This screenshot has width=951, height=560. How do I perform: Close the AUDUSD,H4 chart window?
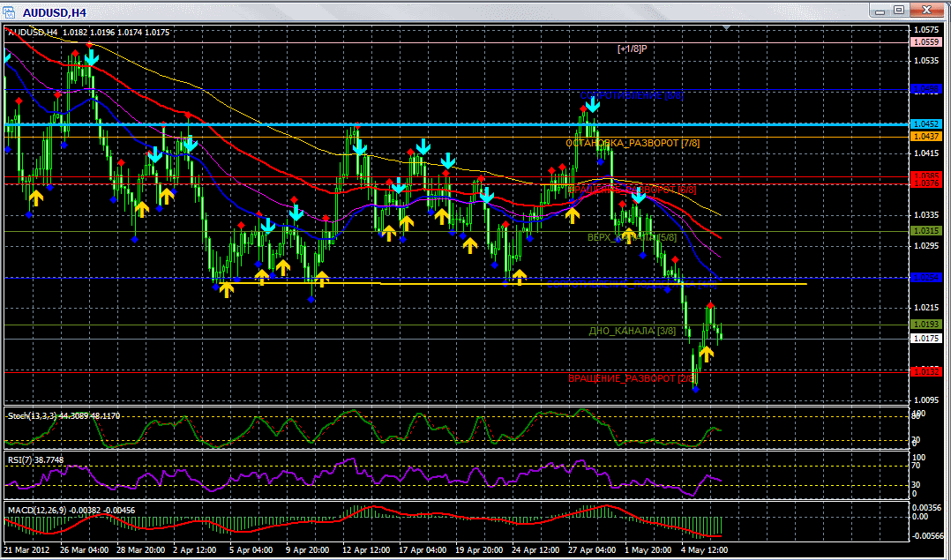point(925,10)
